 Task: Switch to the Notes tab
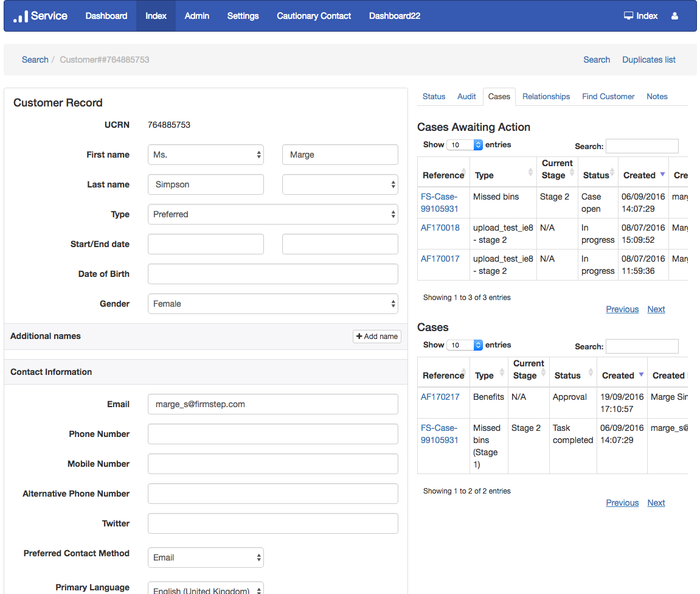click(657, 97)
